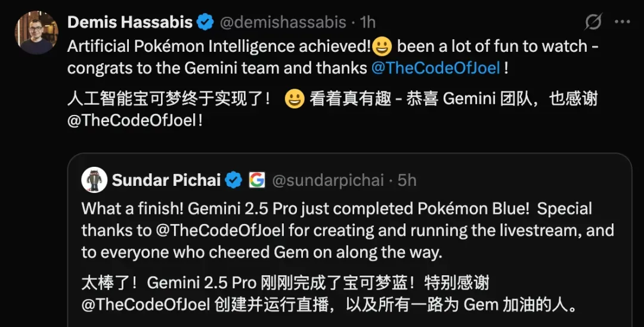Open the @demishassabis handle link

pyautogui.click(x=283, y=22)
